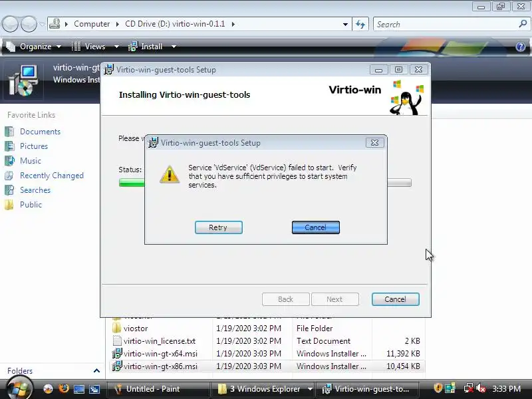Launch Firefox from Quick Launch
The height and width of the screenshot is (399, 532).
click(63, 388)
